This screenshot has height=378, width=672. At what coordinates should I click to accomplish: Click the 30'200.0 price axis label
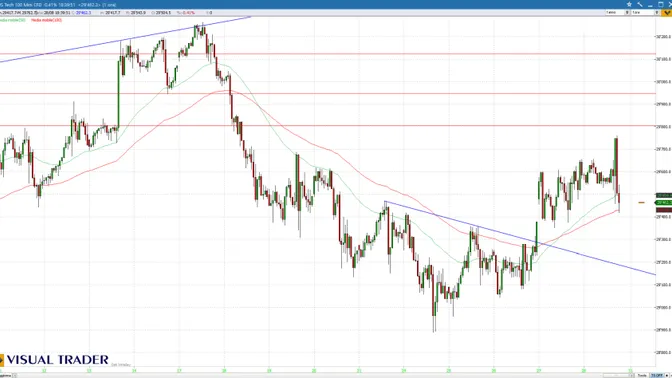(663, 37)
